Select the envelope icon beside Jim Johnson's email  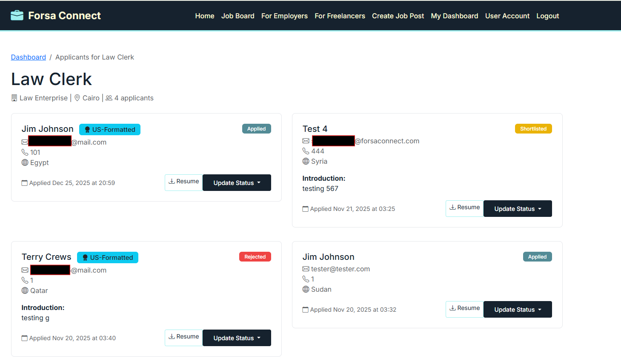[25, 142]
